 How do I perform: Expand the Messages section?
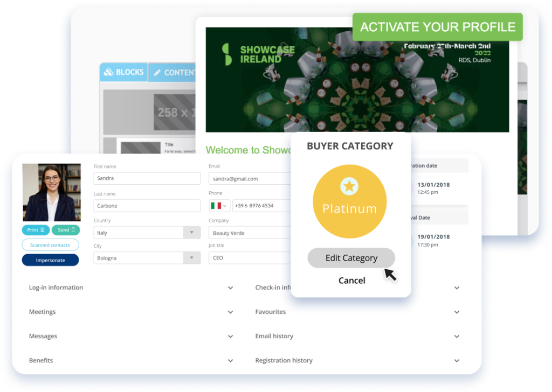coord(131,336)
